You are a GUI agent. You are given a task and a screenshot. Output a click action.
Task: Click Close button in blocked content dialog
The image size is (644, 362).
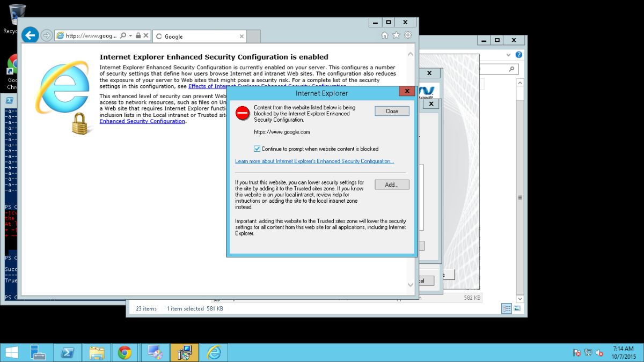(x=392, y=111)
